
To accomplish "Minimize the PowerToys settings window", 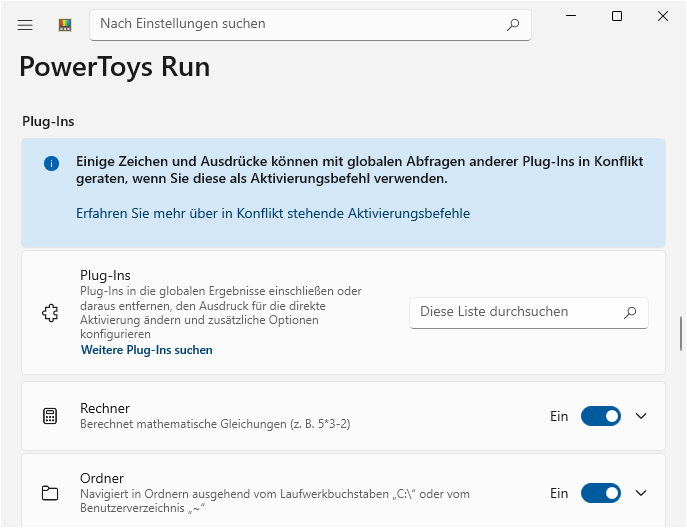I will point(571,16).
